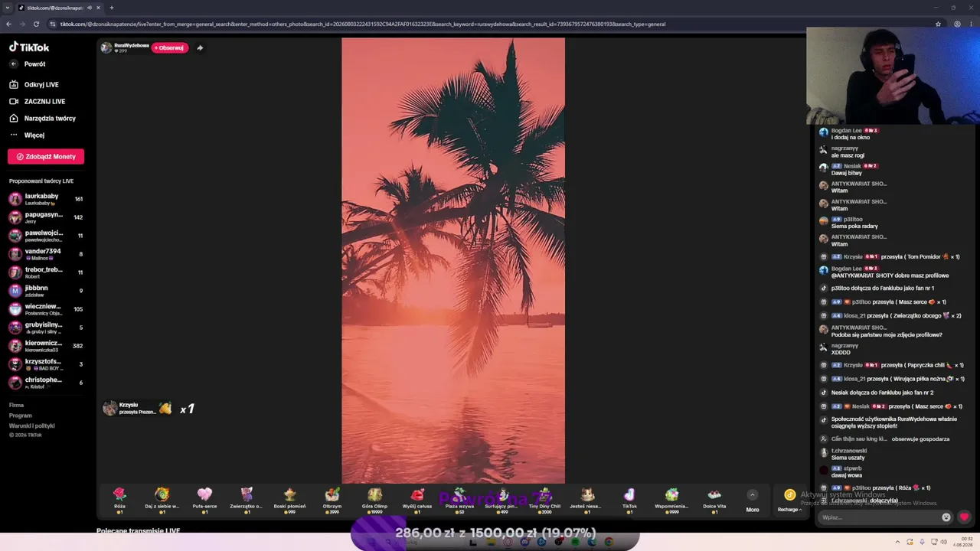Open a new browser tab
This screenshot has width=980, height=551.
pyautogui.click(x=111, y=8)
